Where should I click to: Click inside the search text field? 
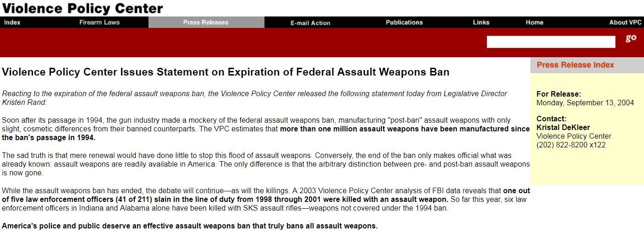coord(551,42)
